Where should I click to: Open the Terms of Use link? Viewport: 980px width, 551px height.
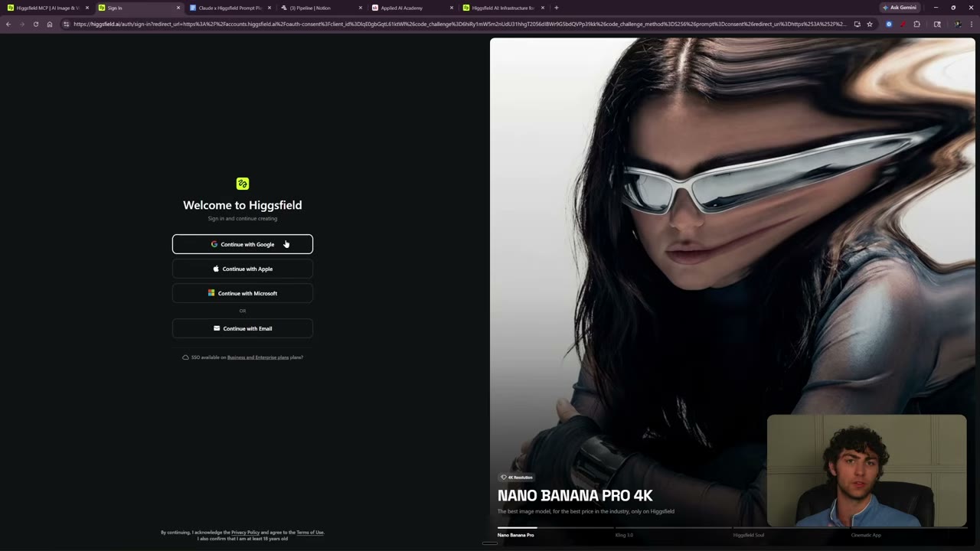pos(310,533)
